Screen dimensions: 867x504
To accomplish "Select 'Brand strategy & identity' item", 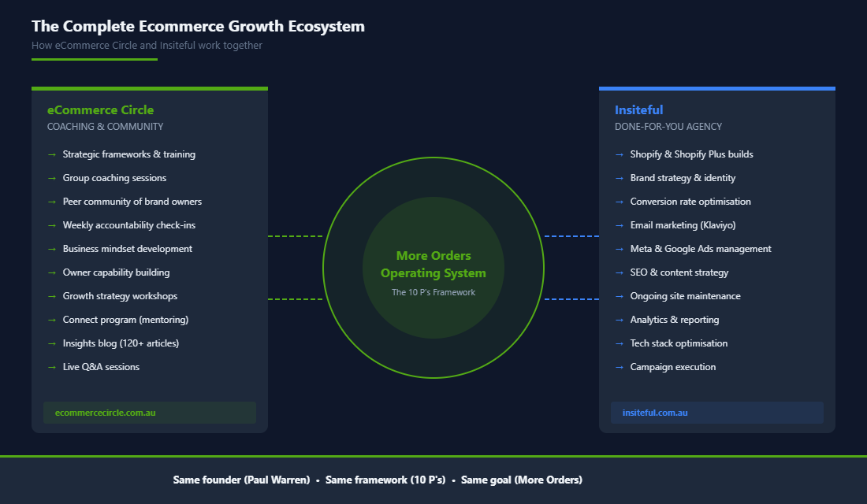I will point(683,178).
